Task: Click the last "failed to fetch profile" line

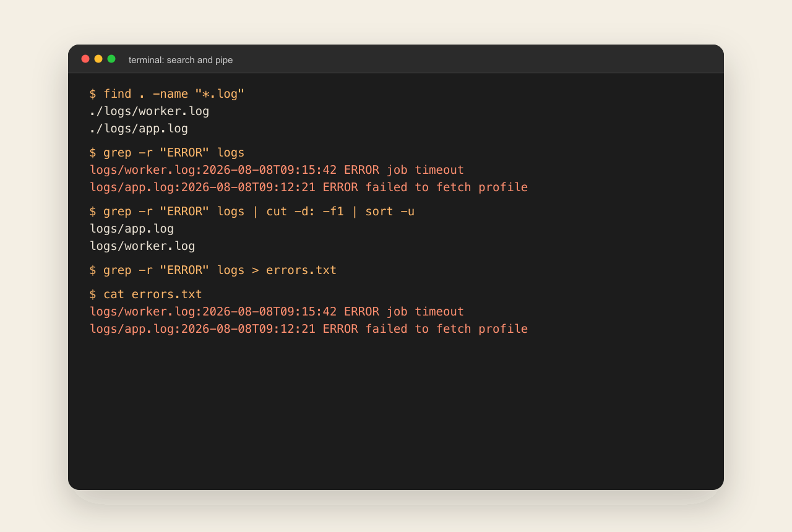Action: pyautogui.click(x=309, y=329)
